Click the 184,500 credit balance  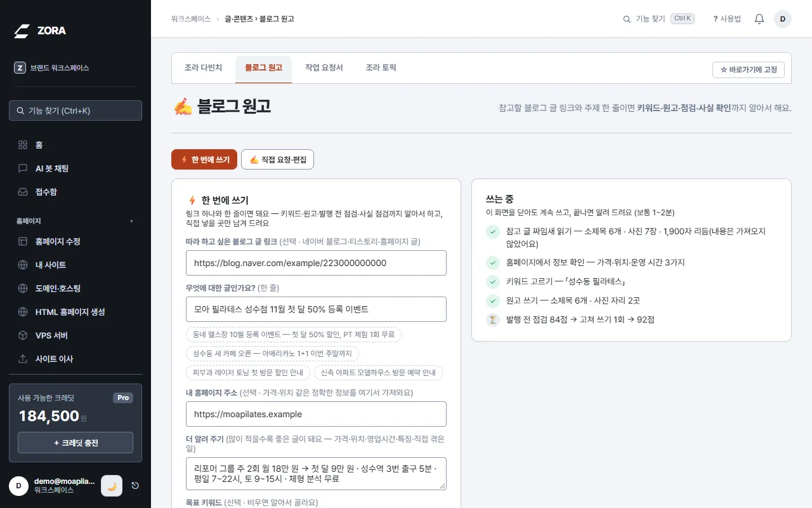click(49, 416)
